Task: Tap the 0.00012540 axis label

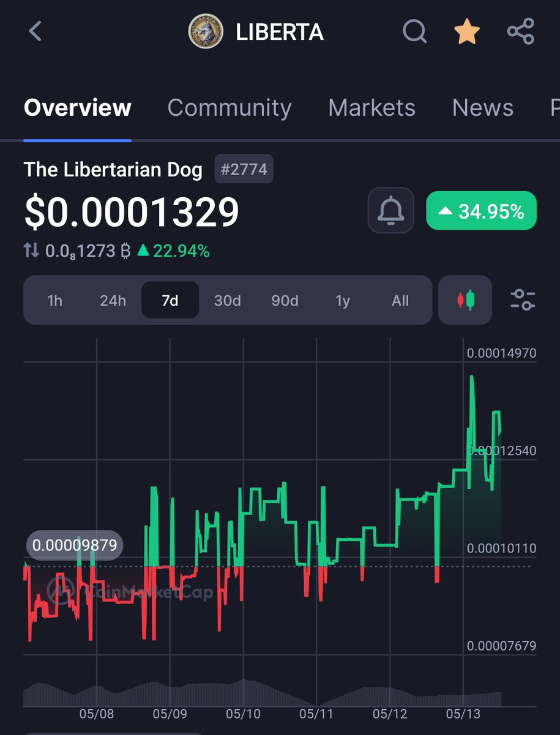Action: tap(502, 450)
